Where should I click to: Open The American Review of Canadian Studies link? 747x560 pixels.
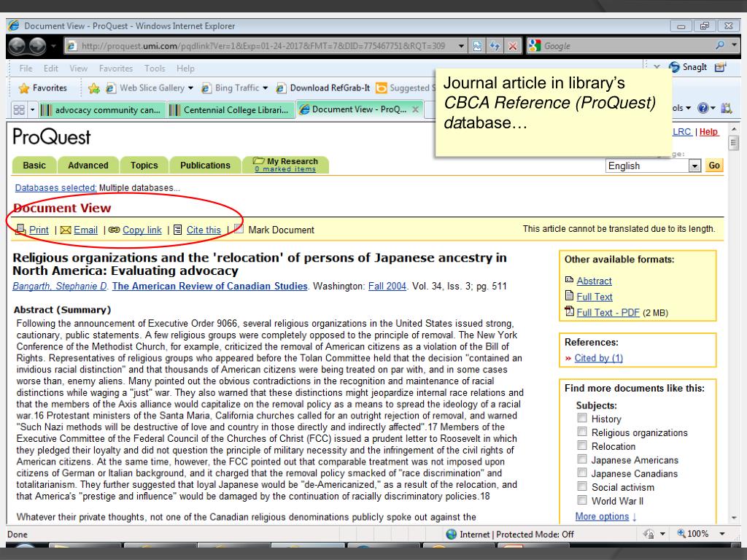209,286
